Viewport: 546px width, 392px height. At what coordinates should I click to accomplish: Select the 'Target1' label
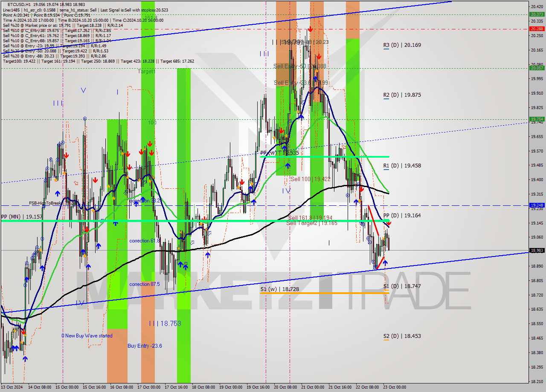146,72
